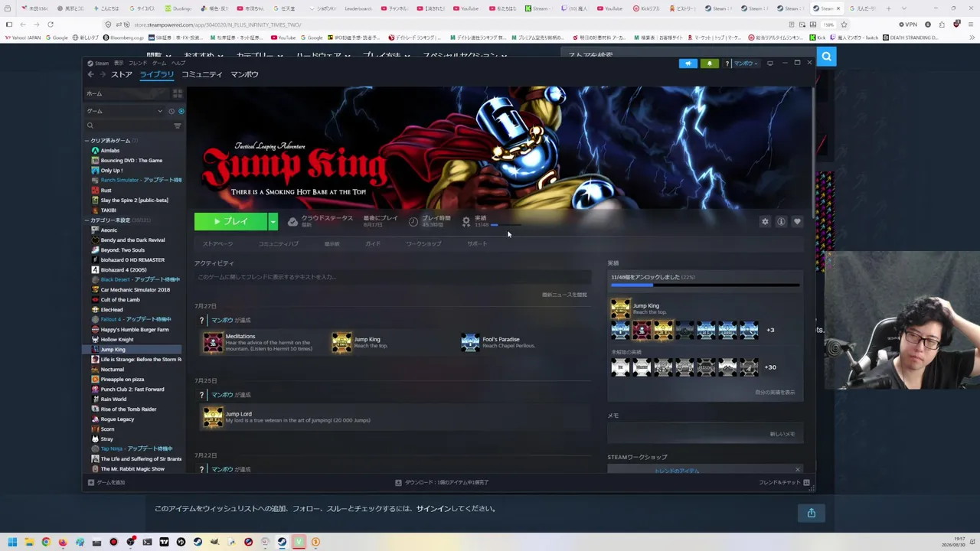Open File Explorer from taskbar
The height and width of the screenshot is (551, 980).
29,542
